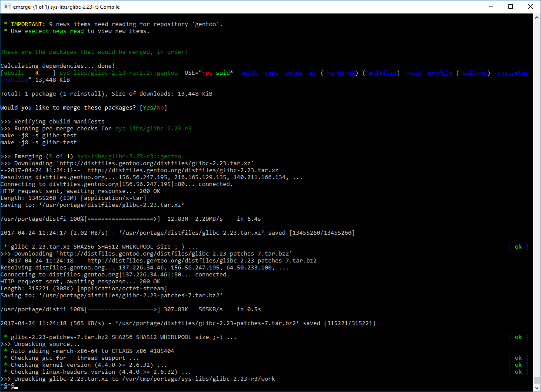The height and width of the screenshot is (392, 541).
Task: Click '>>> Verifying ebuild manifests' line
Action: tap(53, 122)
